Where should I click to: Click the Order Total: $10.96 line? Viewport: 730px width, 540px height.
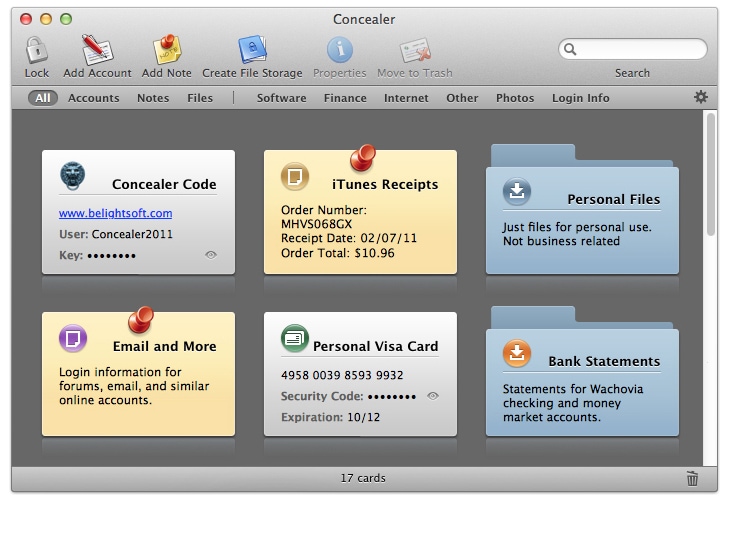click(x=338, y=253)
